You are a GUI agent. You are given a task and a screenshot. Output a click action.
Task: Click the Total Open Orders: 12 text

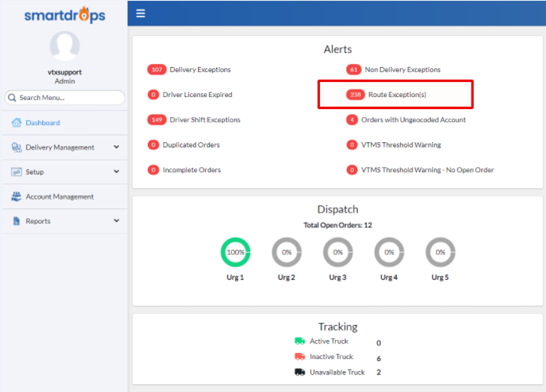[338, 225]
